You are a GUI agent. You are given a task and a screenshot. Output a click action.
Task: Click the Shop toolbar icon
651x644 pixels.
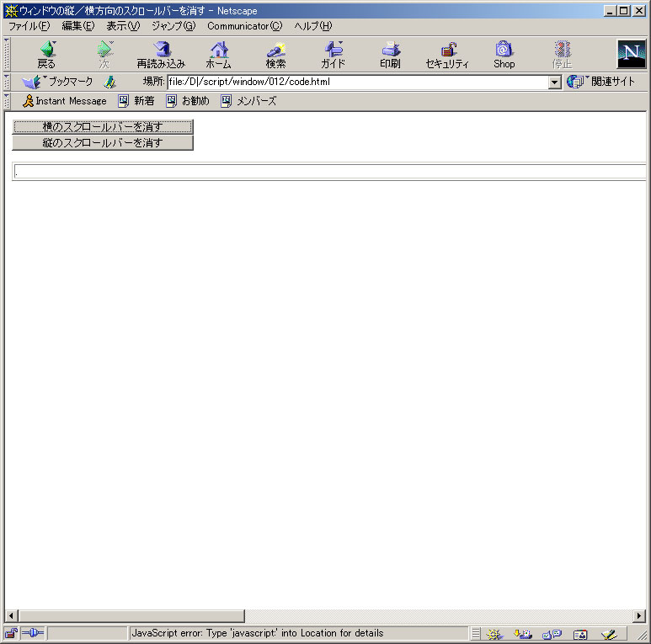pos(504,55)
